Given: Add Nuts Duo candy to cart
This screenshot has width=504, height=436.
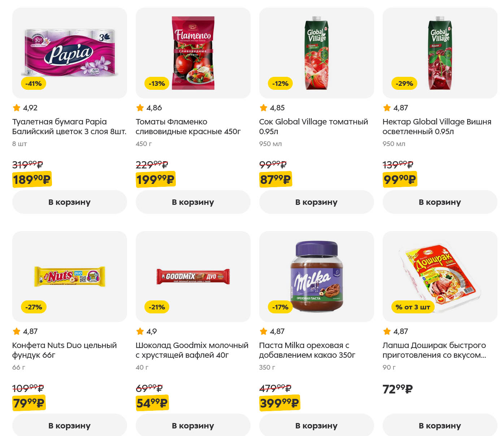Looking at the screenshot, I should pos(70,426).
